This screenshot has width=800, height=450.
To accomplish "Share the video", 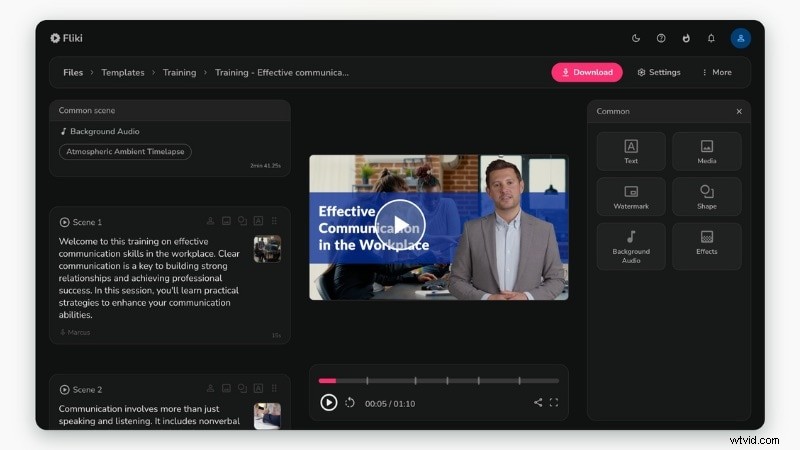I will (x=538, y=403).
